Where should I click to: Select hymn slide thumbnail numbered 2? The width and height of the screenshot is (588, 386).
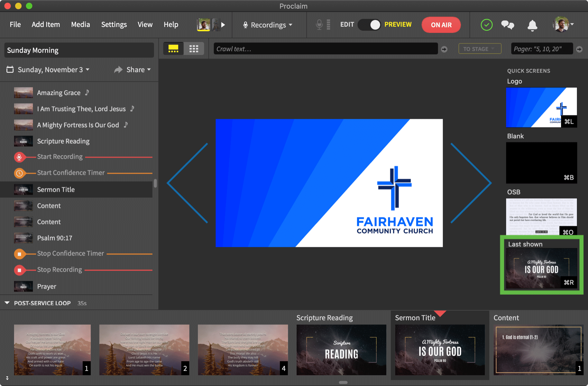tap(144, 350)
